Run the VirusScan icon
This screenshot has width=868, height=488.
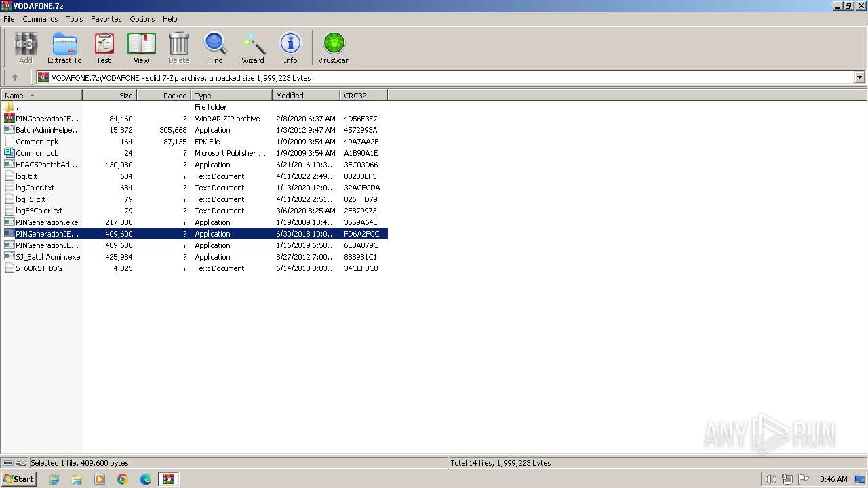coord(334,48)
